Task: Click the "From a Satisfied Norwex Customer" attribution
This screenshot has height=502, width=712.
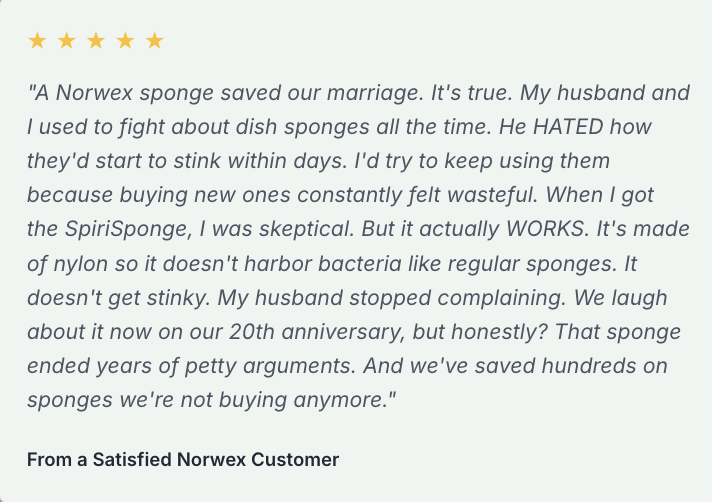Action: click(x=183, y=459)
